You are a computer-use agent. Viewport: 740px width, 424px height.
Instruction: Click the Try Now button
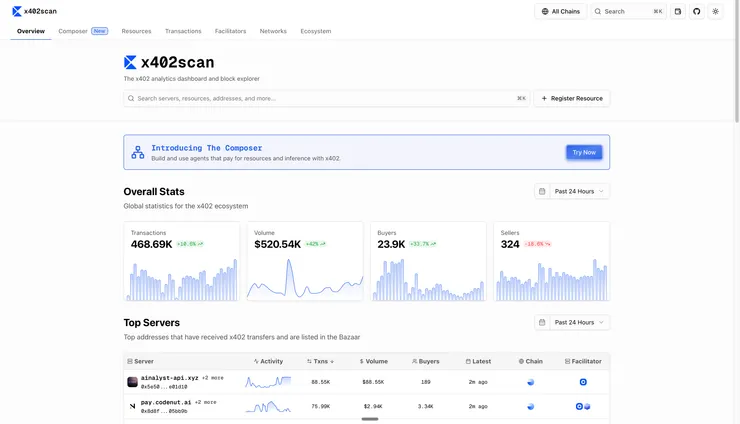point(583,152)
